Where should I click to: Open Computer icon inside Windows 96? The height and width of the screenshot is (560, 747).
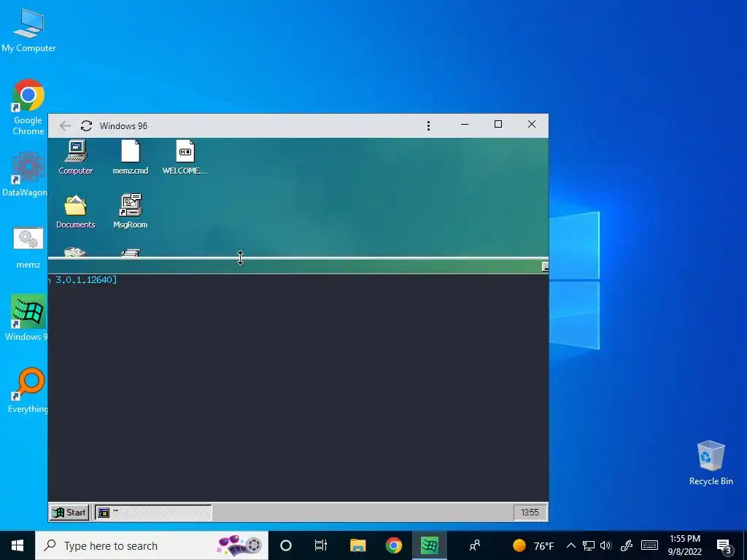76,157
